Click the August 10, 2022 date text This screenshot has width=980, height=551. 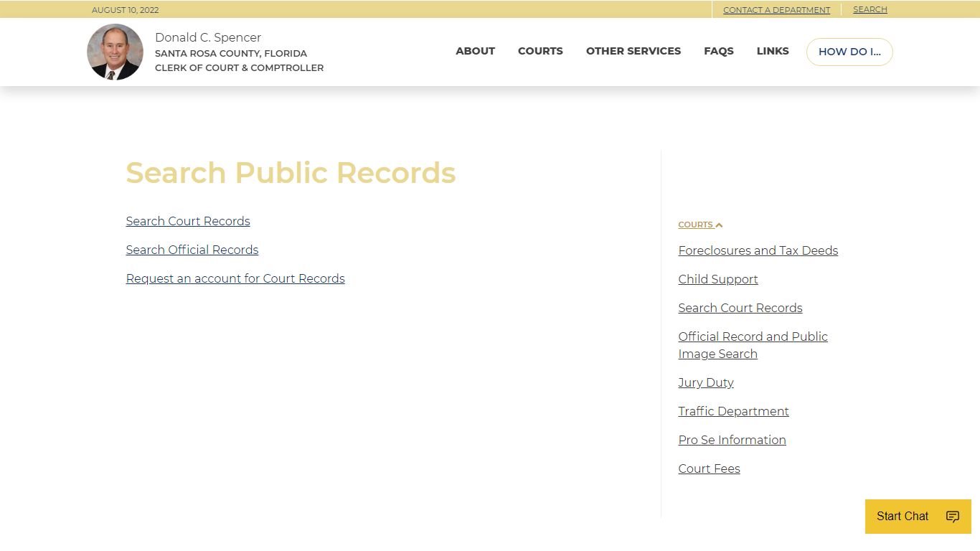(x=126, y=10)
